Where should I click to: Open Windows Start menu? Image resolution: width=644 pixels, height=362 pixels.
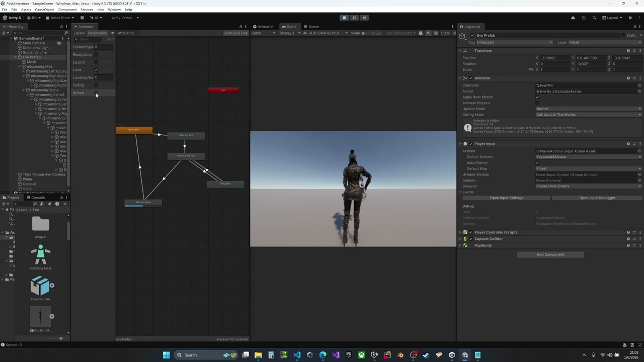click(166, 355)
